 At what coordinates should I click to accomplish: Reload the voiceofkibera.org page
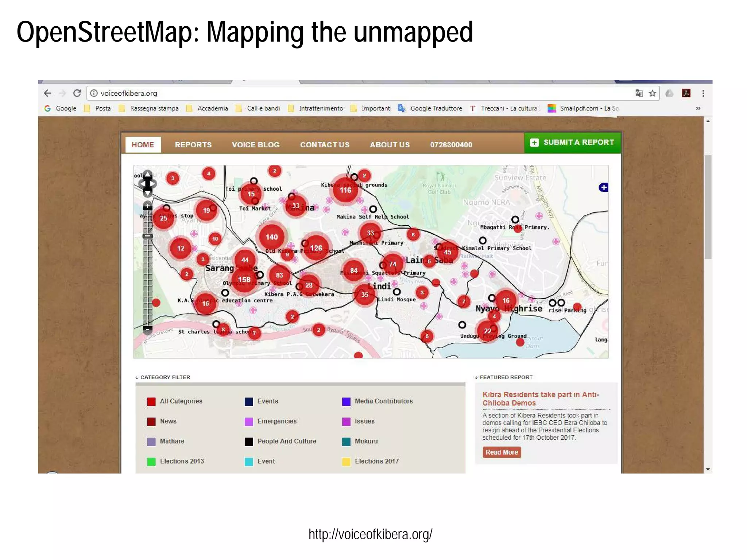[77, 93]
